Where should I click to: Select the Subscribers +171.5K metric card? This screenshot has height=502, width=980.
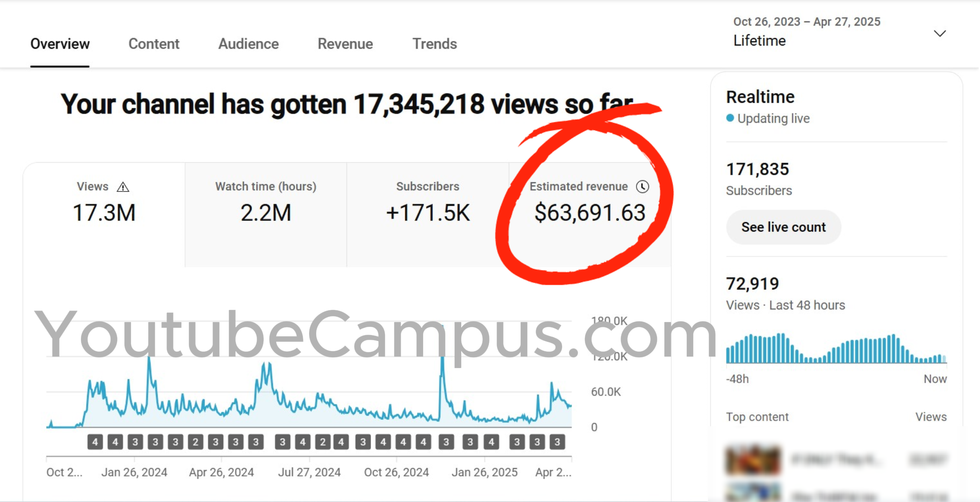click(428, 215)
